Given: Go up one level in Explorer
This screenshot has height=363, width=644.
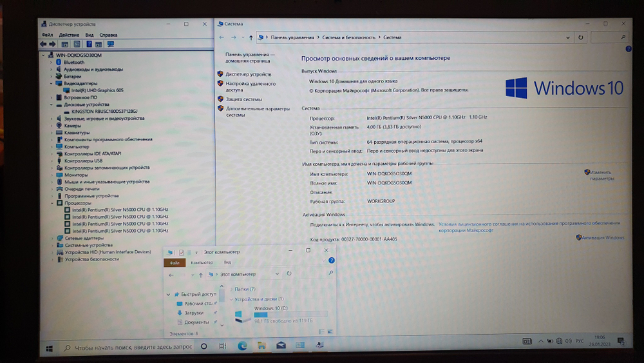Looking at the screenshot, I should point(201,275).
